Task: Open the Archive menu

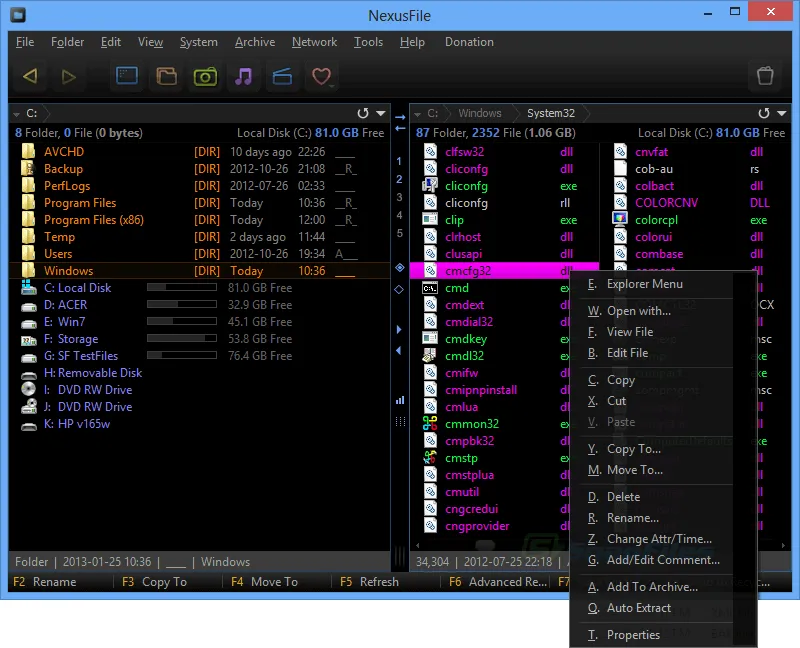Action: pyautogui.click(x=255, y=42)
